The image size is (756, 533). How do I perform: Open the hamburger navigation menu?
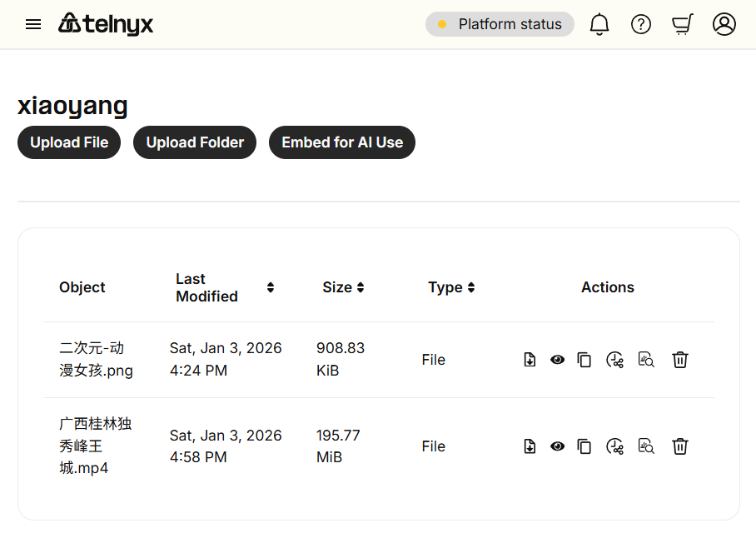click(x=33, y=24)
